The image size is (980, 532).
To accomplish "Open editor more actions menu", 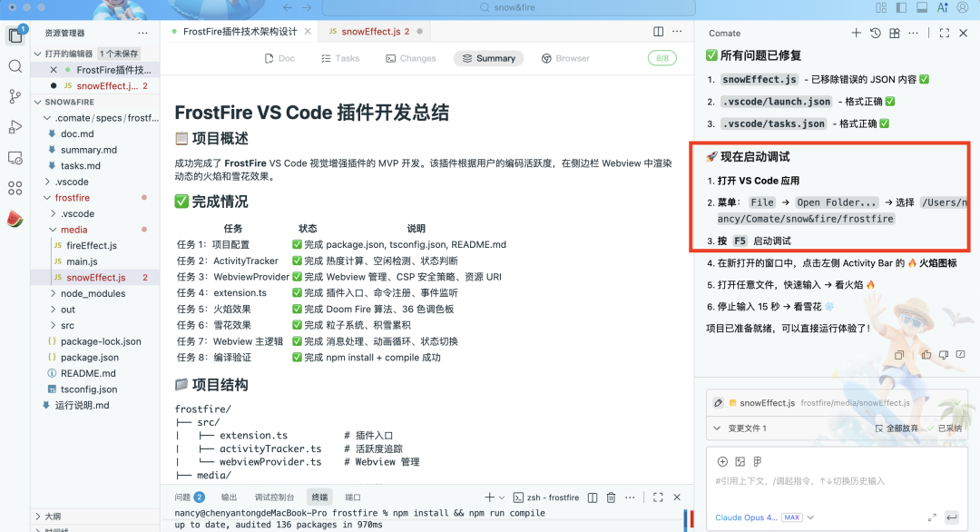I will [677, 31].
